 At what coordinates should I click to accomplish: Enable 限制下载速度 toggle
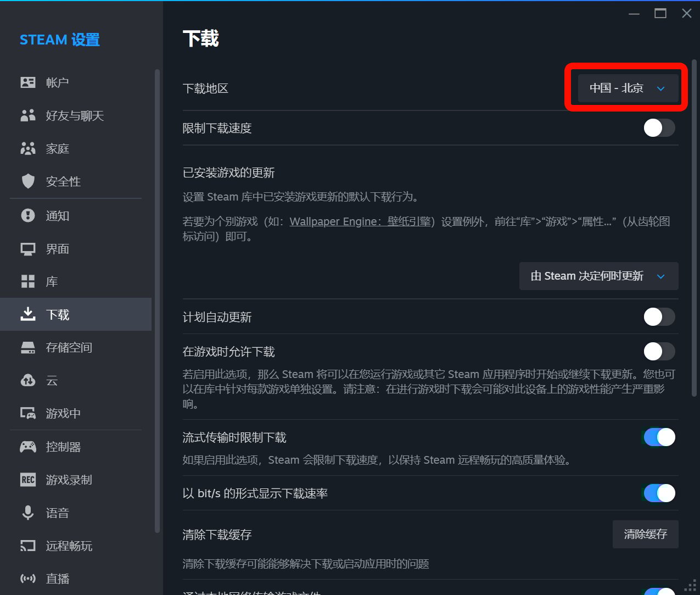tap(659, 128)
